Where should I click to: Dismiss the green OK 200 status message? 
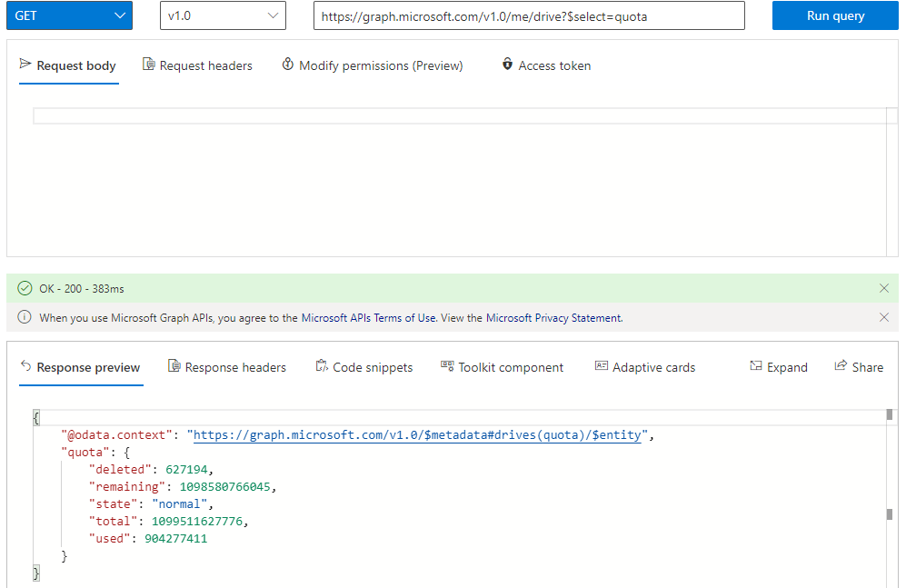tap(884, 288)
